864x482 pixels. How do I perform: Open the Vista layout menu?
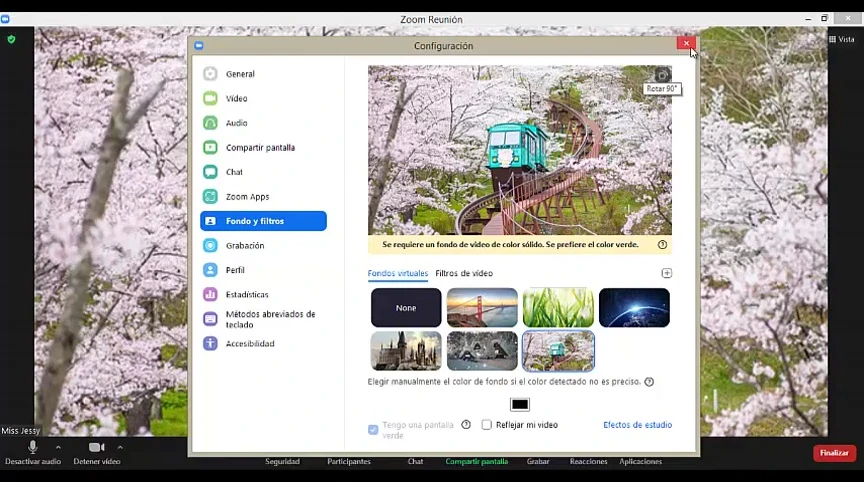(x=841, y=39)
